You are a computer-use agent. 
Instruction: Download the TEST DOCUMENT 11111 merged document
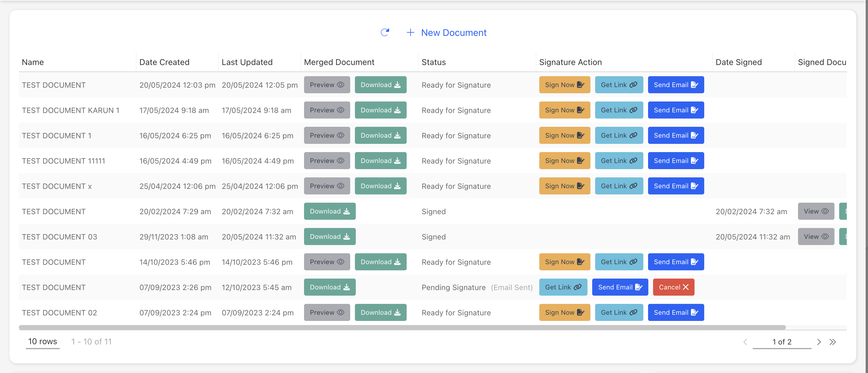[380, 161]
